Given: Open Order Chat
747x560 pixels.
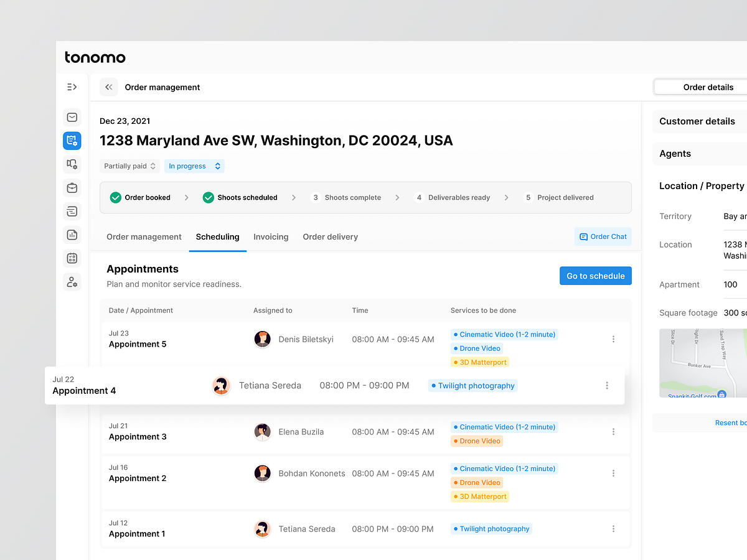Looking at the screenshot, I should click(x=603, y=236).
